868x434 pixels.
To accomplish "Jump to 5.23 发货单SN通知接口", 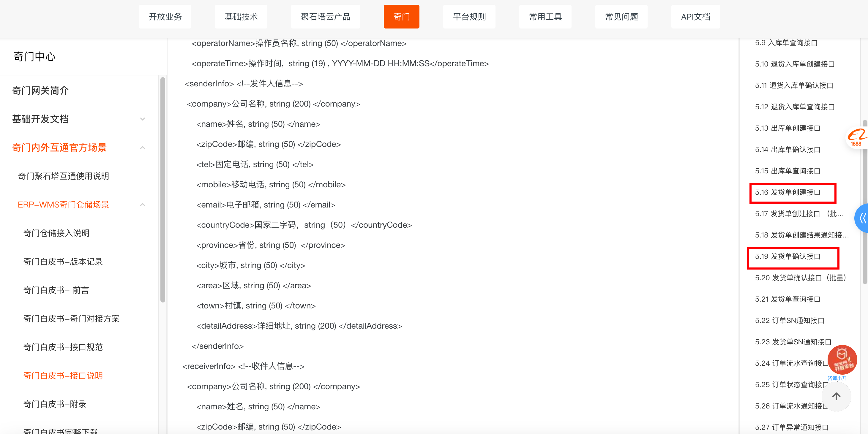I will pyautogui.click(x=793, y=342).
